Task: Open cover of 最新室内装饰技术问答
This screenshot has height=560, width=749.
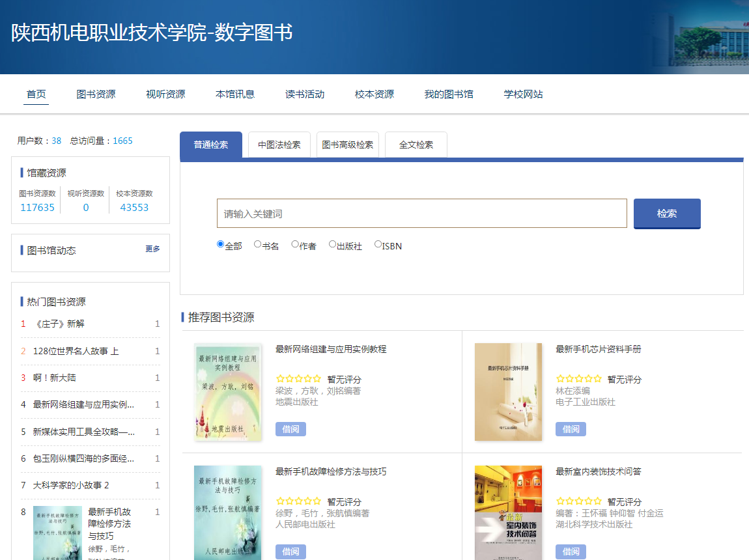Action: tap(508, 512)
